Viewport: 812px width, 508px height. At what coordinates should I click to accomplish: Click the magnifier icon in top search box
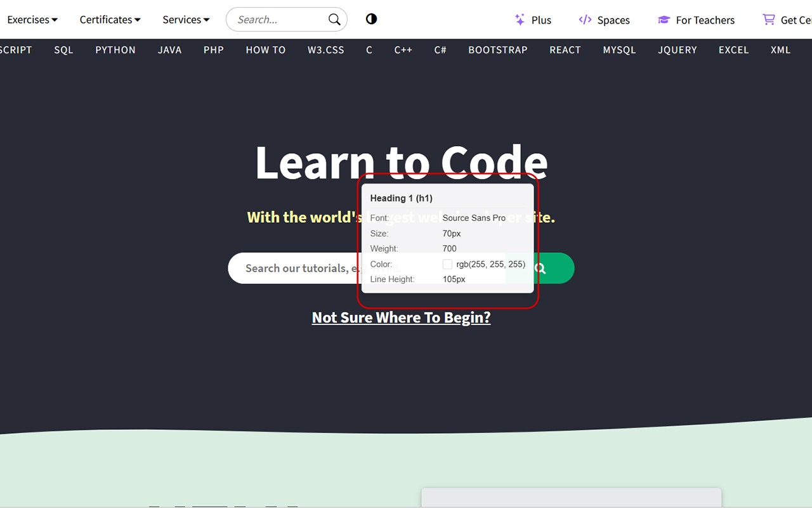(334, 20)
